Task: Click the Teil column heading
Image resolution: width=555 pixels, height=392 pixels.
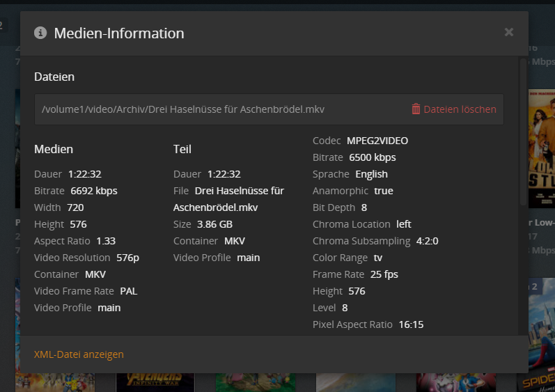Action: [x=182, y=149]
